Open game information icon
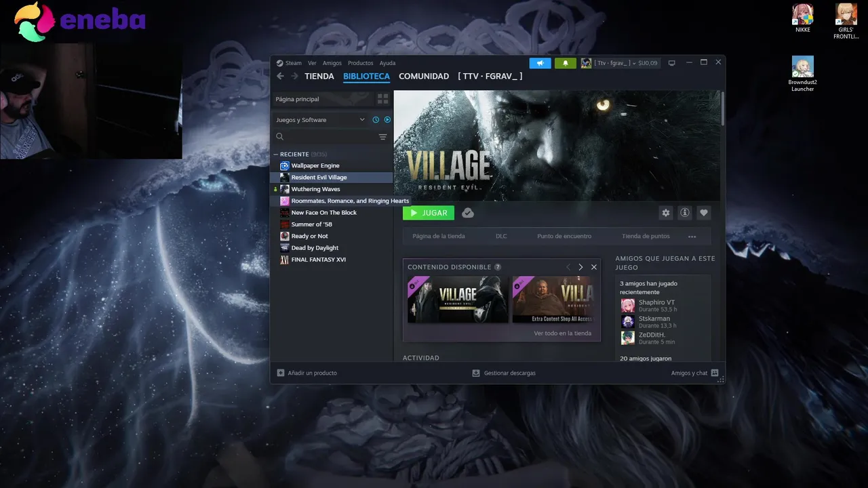This screenshot has height=488, width=868. pos(685,213)
